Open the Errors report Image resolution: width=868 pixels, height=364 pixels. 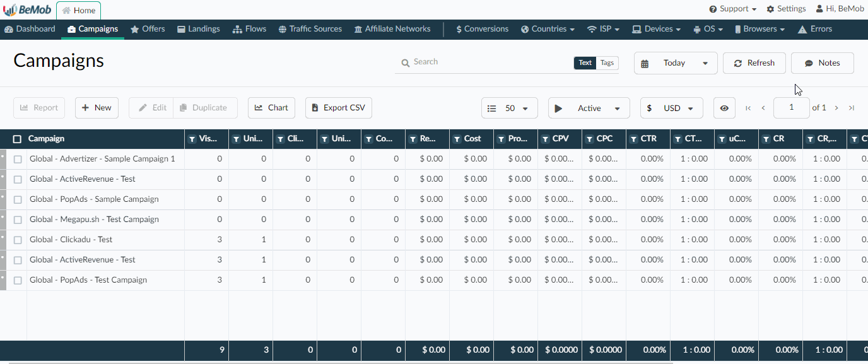pos(815,29)
